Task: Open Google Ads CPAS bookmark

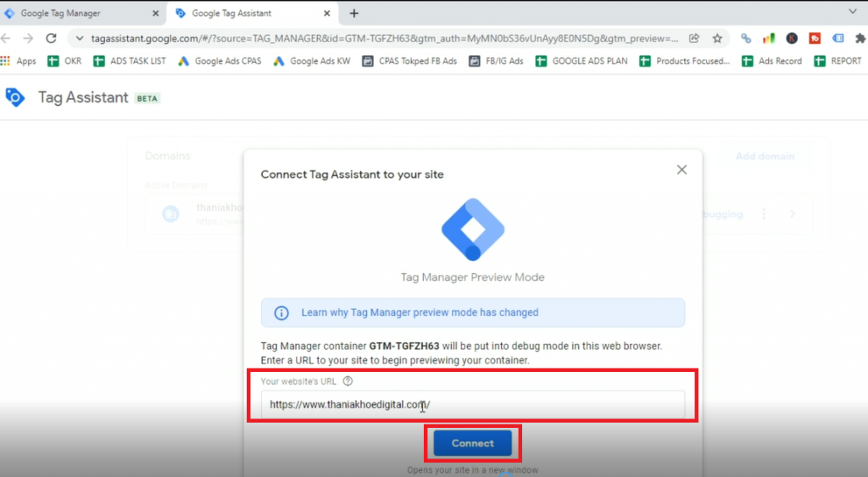Action: (220, 61)
